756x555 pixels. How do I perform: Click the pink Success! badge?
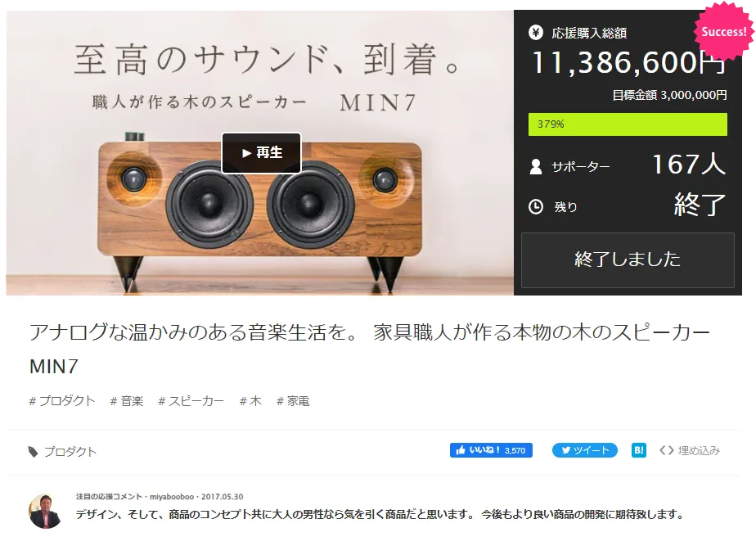[x=723, y=32]
